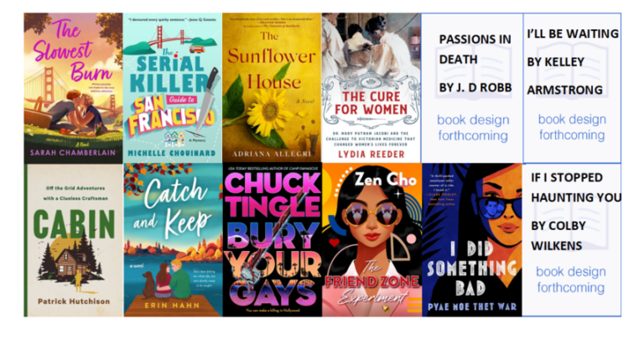644x340 pixels.
Task: Click book design forthcoming under I'll Be Waiting
Action: point(572,127)
